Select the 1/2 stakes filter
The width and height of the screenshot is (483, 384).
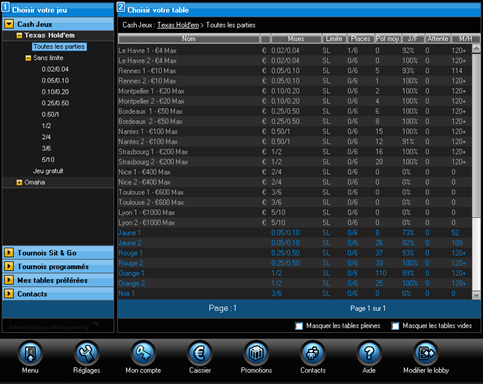tap(46, 126)
